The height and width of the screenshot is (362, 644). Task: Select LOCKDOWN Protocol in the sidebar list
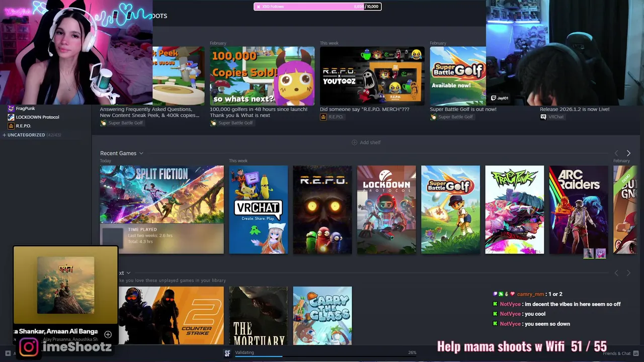(x=37, y=117)
